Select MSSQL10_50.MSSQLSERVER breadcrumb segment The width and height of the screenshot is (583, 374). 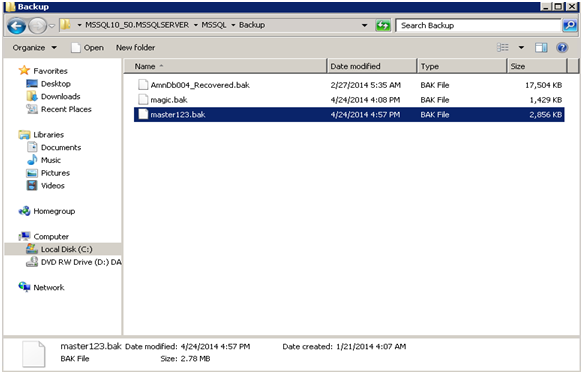[137, 25]
